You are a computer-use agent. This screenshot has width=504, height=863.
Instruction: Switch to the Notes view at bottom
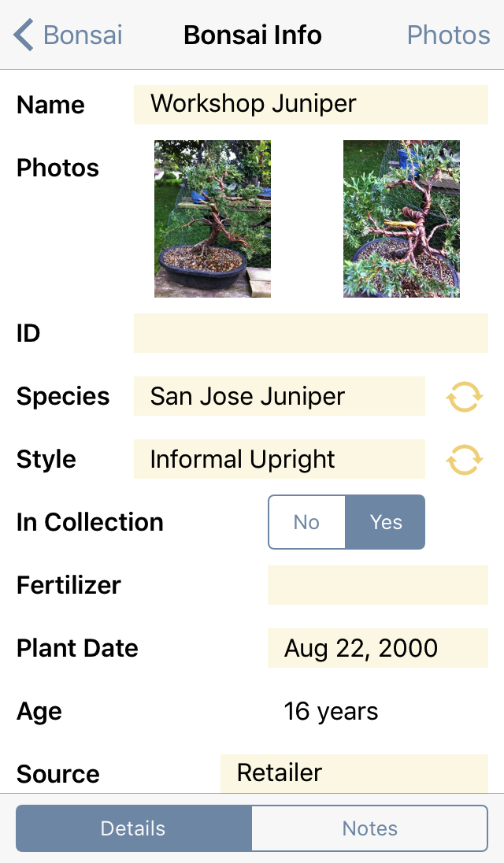coord(369,828)
